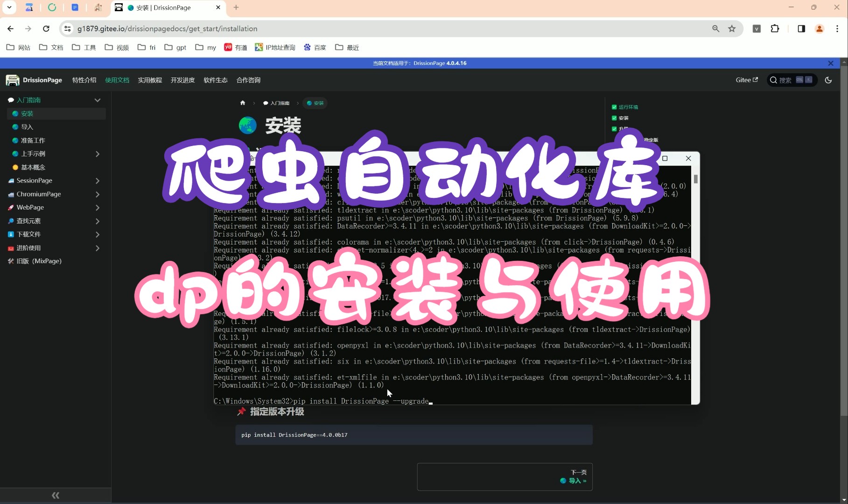Check 运行环境 in the page outline
This screenshot has width=848, height=504.
tap(614, 107)
